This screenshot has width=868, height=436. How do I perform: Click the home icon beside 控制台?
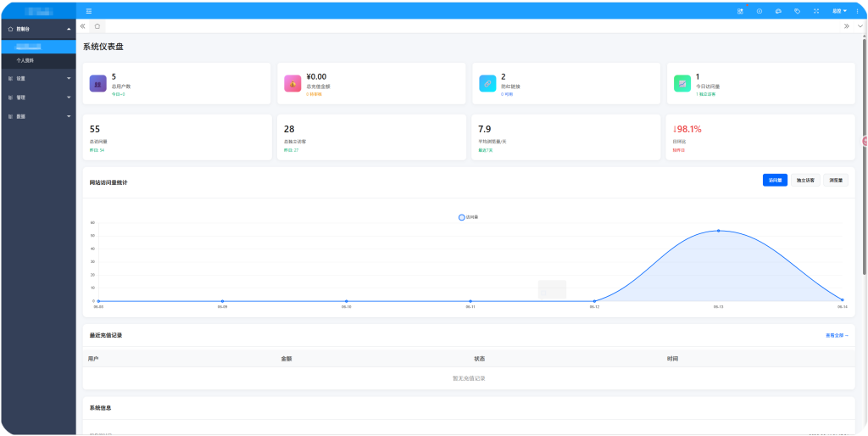click(10, 28)
